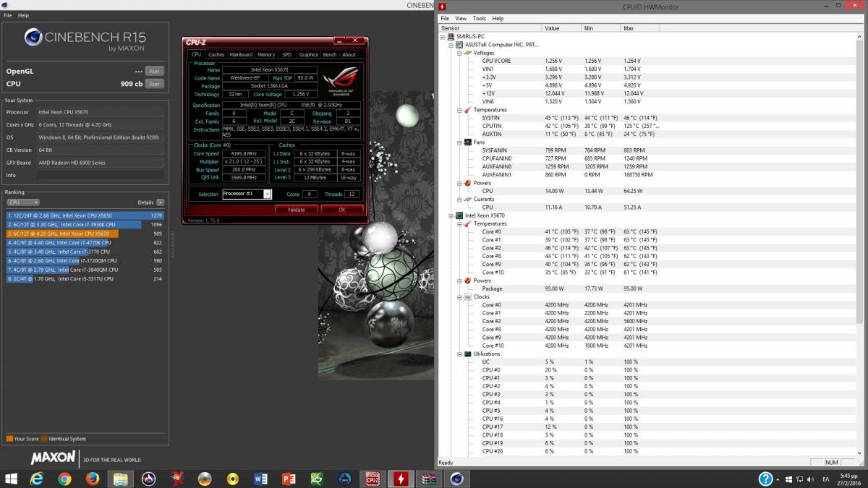Click the Sensor column header in HWMonitor
The width and height of the screenshot is (868, 488).
pyautogui.click(x=490, y=27)
